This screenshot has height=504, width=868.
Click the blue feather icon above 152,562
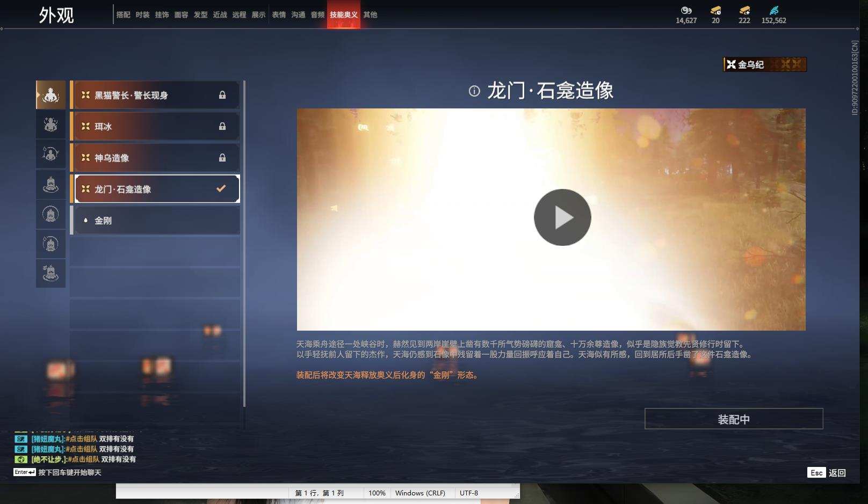(x=773, y=10)
